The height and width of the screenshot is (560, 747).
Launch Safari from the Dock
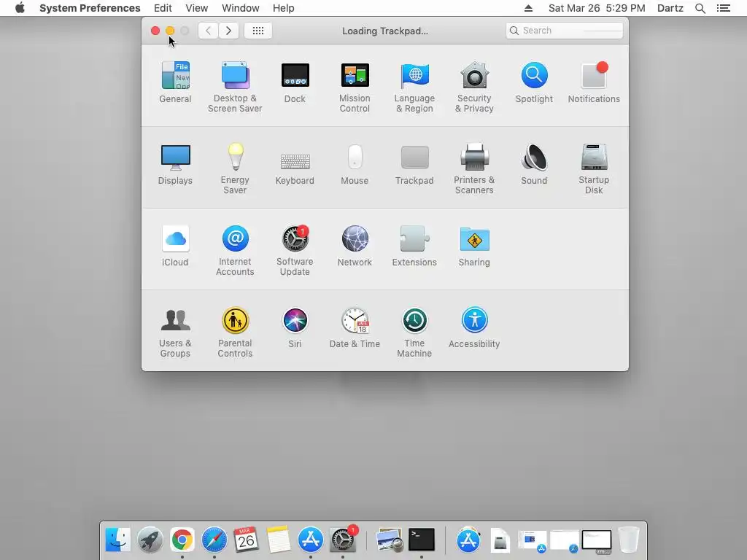click(214, 540)
